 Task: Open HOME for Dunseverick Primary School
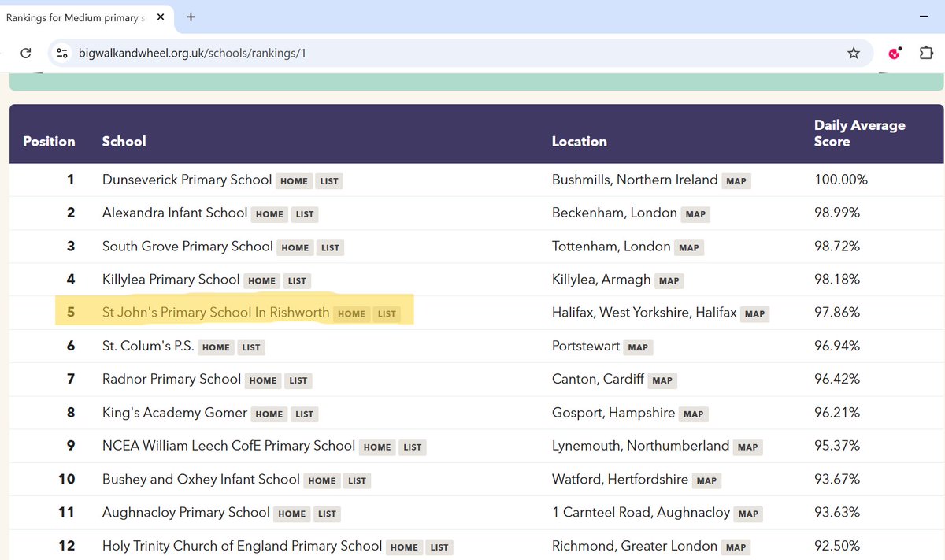[x=294, y=181]
